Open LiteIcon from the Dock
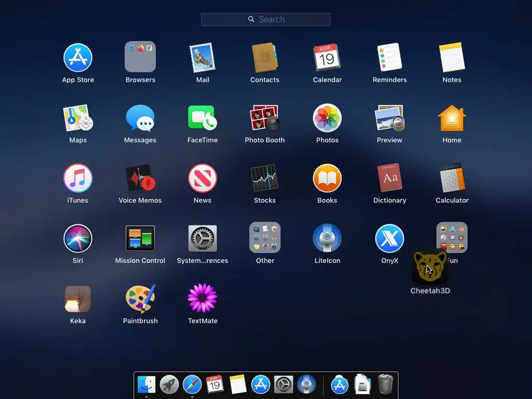The height and width of the screenshot is (399, 532). pos(306,385)
